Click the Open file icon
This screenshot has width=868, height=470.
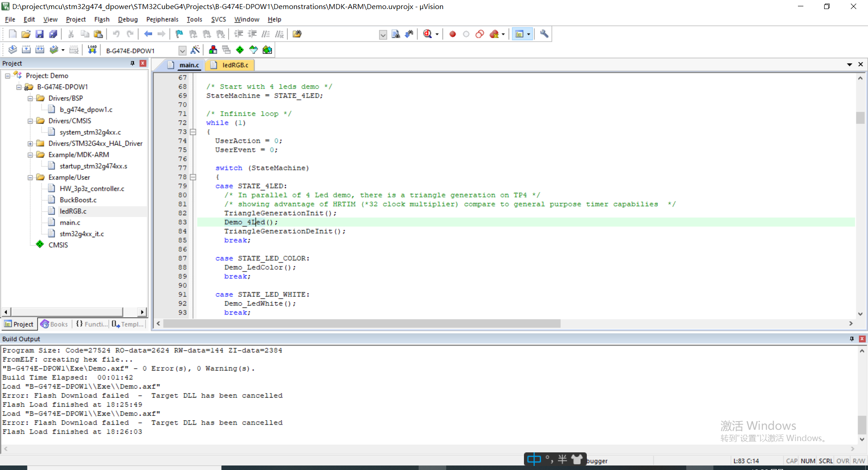coord(26,34)
